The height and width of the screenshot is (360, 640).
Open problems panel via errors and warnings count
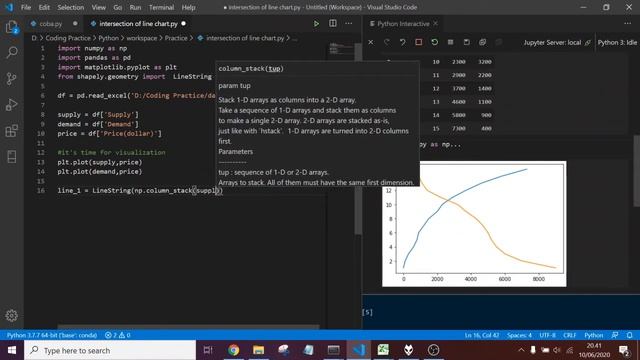click(118, 335)
